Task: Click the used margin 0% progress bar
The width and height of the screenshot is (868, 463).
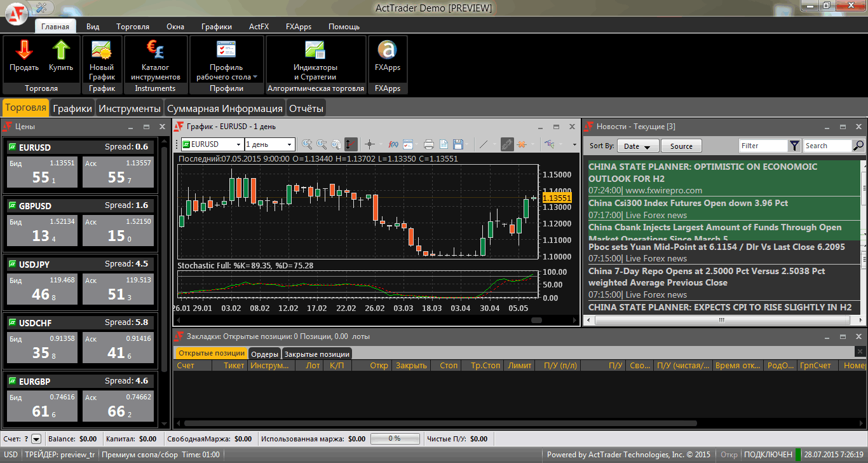Action: coord(395,439)
